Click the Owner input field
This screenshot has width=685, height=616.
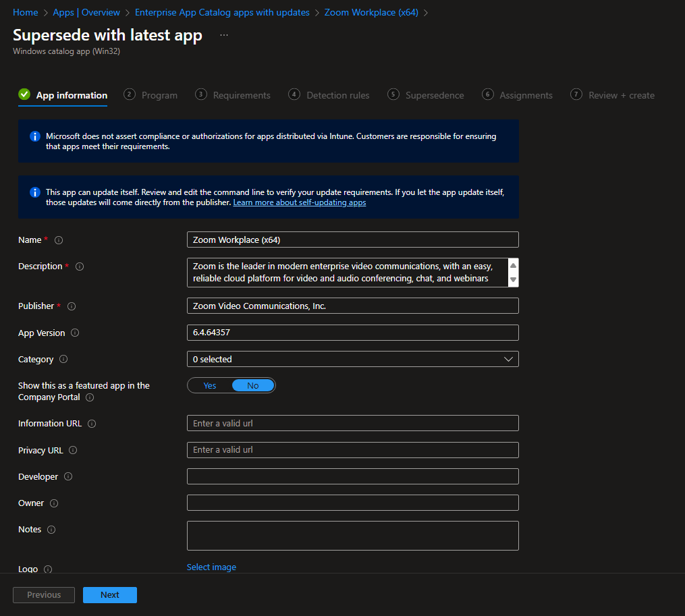[352, 503]
